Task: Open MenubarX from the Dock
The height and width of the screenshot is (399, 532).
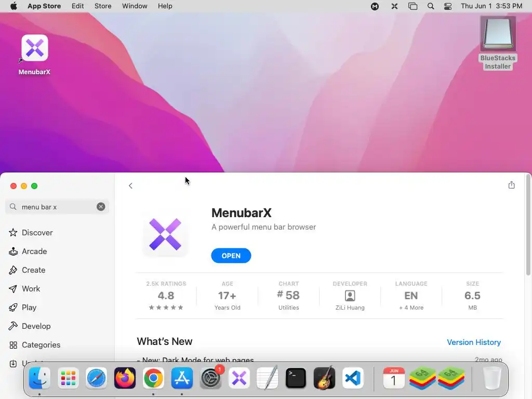Action: [x=239, y=378]
